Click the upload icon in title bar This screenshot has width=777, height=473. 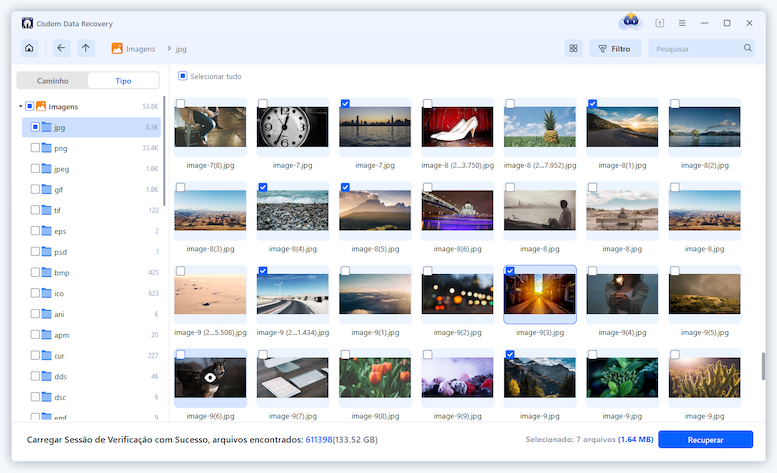point(659,23)
